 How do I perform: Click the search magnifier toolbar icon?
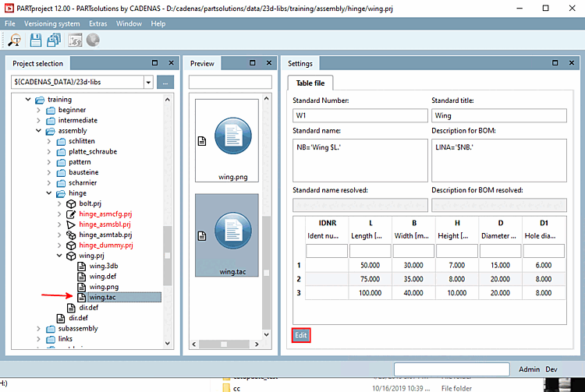point(15,41)
